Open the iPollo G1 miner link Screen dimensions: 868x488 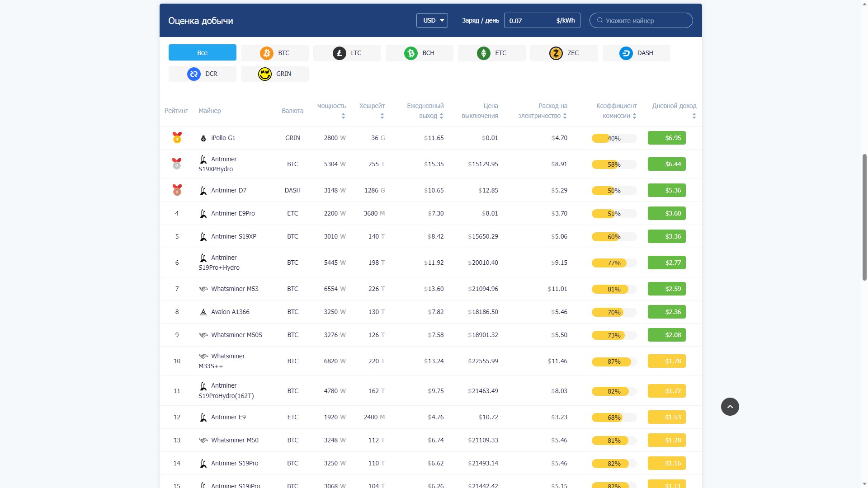(223, 138)
